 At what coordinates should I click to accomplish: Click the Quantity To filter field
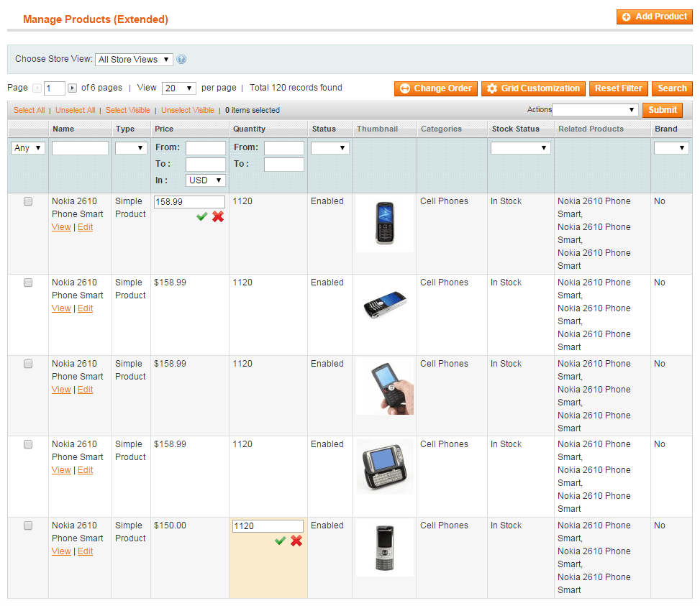284,165
